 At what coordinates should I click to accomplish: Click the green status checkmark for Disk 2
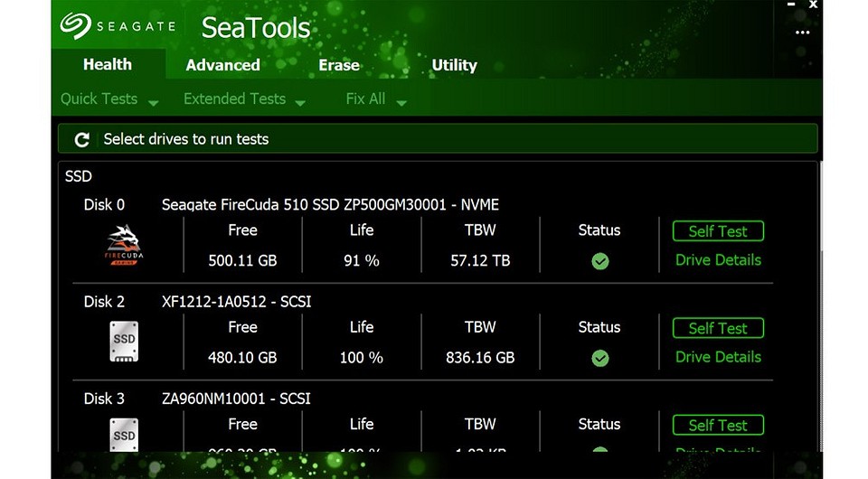point(600,359)
